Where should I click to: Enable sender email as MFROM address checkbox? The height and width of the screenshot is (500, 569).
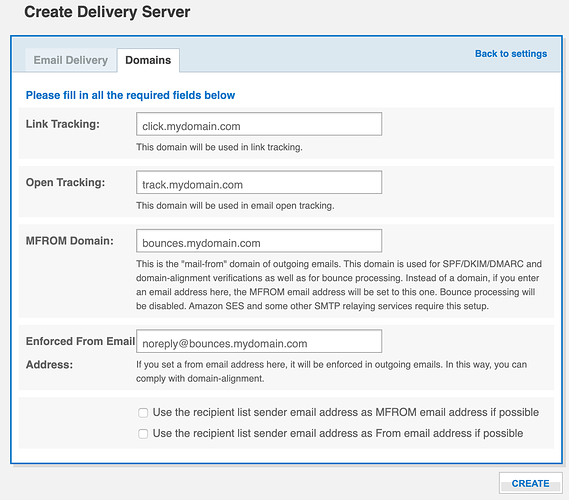click(143, 413)
